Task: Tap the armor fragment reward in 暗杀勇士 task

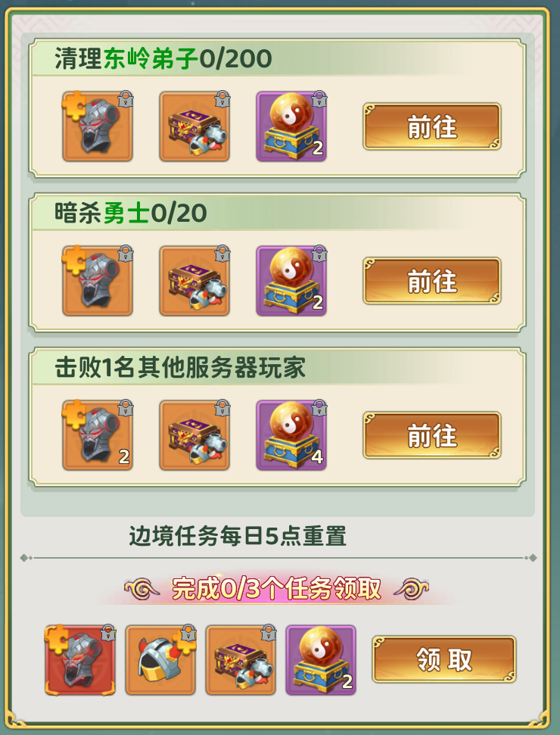Action: click(98, 281)
